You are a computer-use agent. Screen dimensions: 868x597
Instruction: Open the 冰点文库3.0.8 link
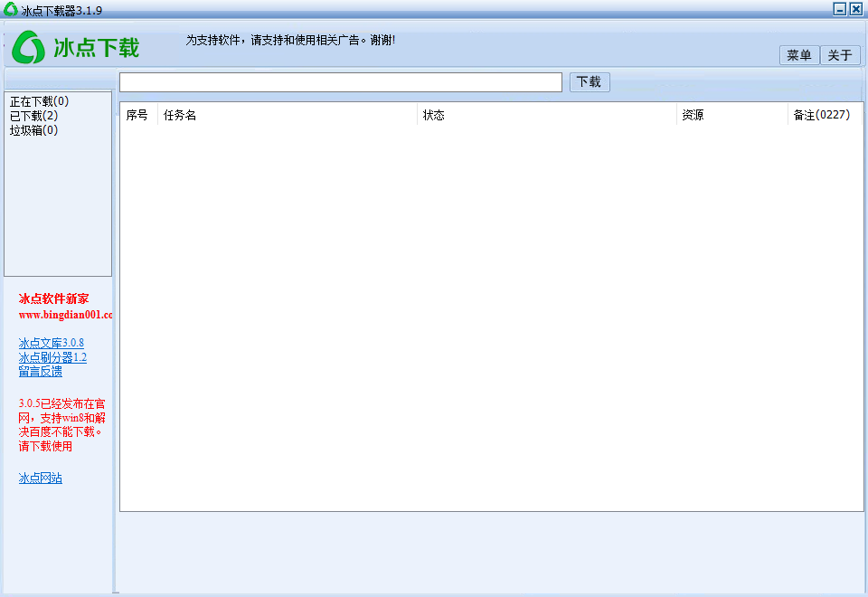pos(51,343)
